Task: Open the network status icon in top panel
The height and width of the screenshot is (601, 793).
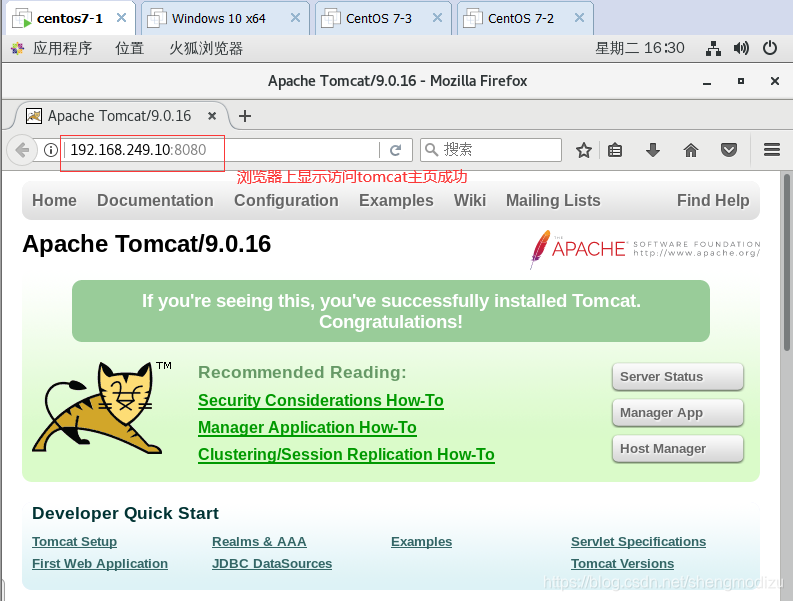Action: (x=713, y=49)
